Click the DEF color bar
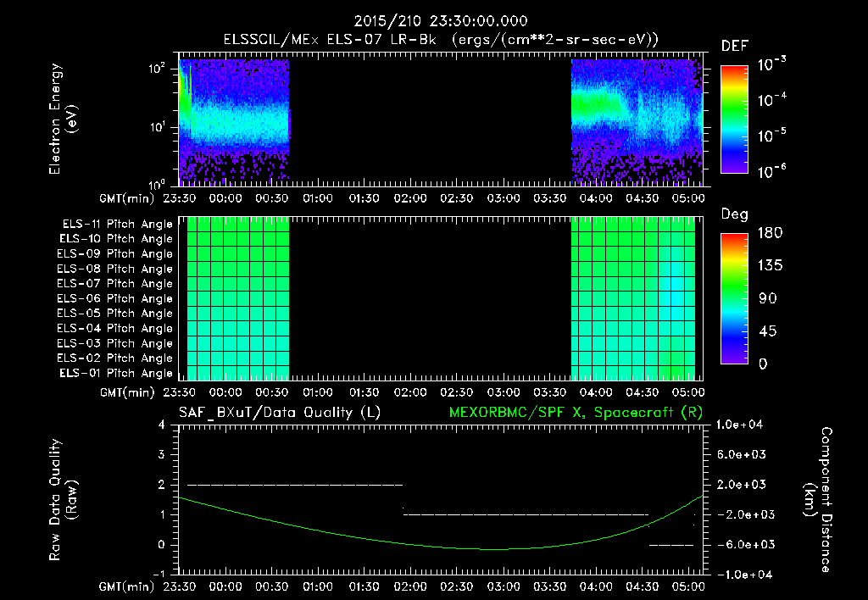The image size is (868, 600). tap(734, 119)
